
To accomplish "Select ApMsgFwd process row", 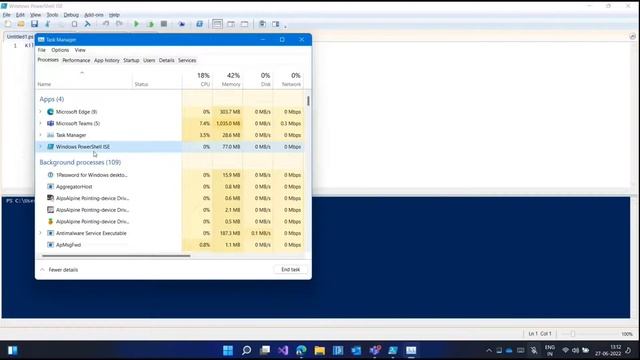I will (170, 245).
